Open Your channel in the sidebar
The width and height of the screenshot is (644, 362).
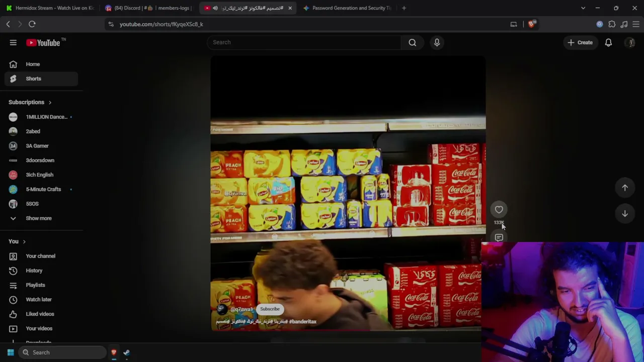click(x=41, y=256)
